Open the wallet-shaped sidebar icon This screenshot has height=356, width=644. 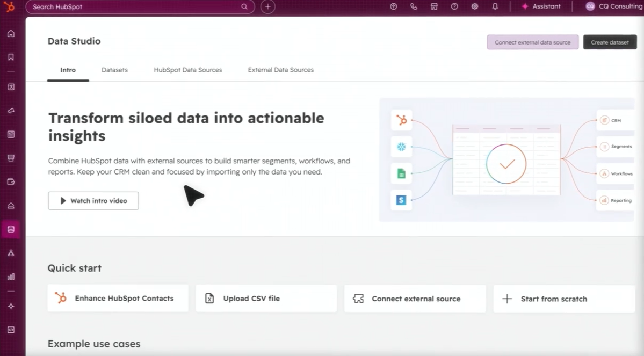11,182
